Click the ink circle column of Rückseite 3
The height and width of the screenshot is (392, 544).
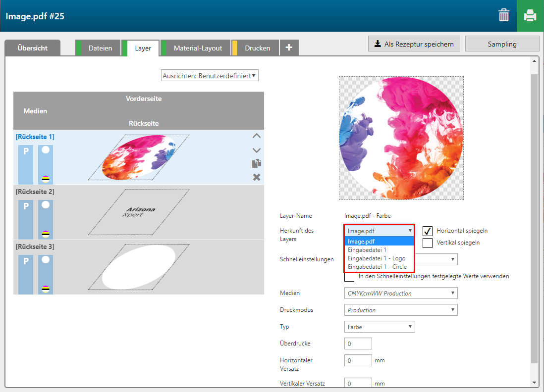click(x=46, y=275)
